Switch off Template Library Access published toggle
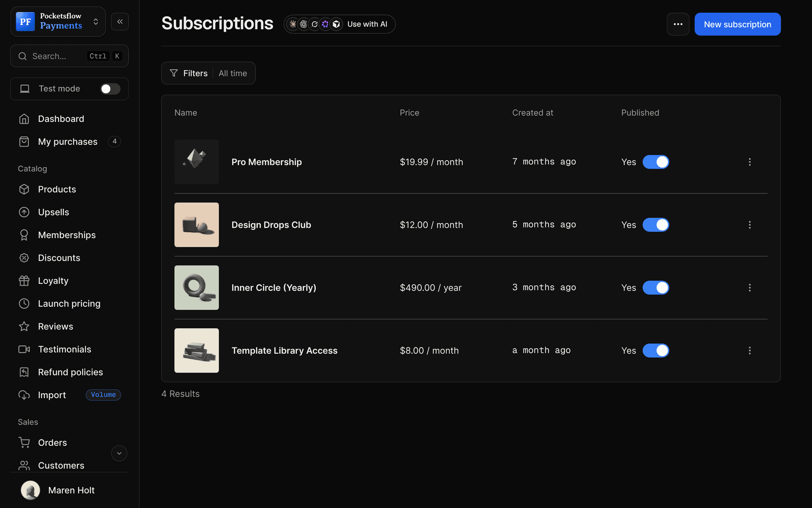Viewport: 812px width, 508px height. tap(656, 350)
